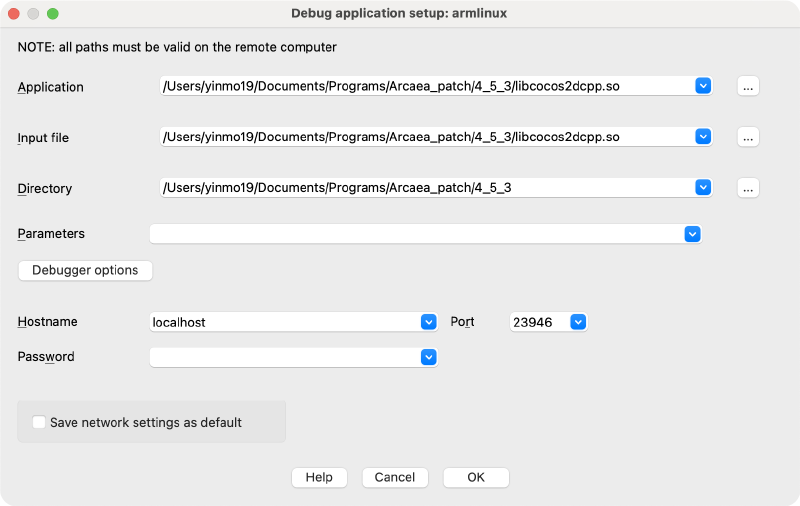Open the Parameters dropdown arrow
800x506 pixels.
692,233
